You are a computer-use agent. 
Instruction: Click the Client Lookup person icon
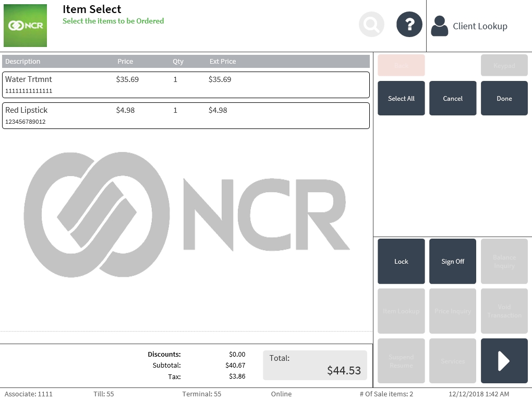coord(439,26)
